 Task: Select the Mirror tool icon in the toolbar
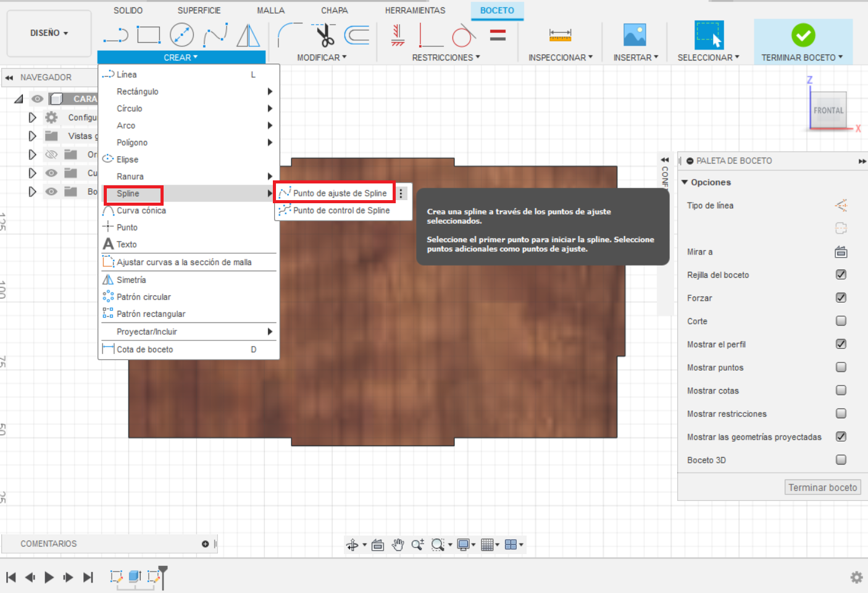248,35
